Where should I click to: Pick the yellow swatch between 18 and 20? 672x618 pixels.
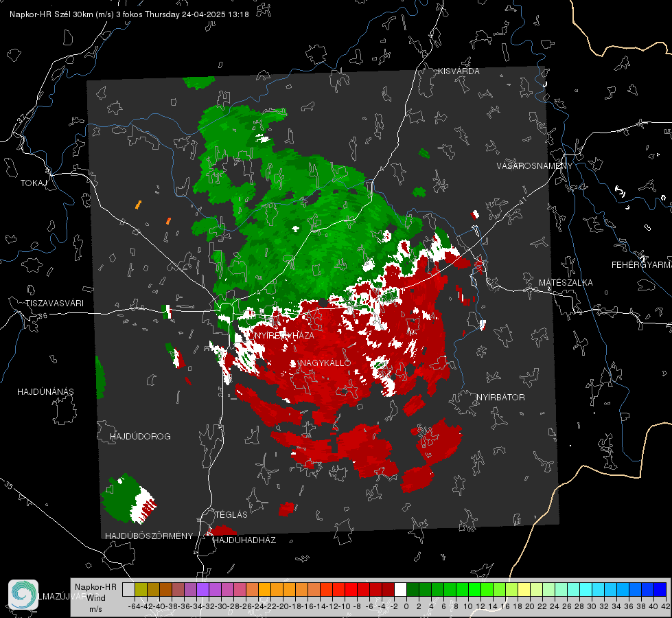(x=524, y=589)
